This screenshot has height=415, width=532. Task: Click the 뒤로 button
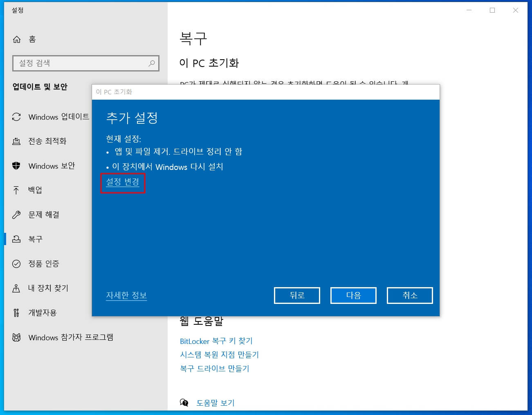point(297,295)
